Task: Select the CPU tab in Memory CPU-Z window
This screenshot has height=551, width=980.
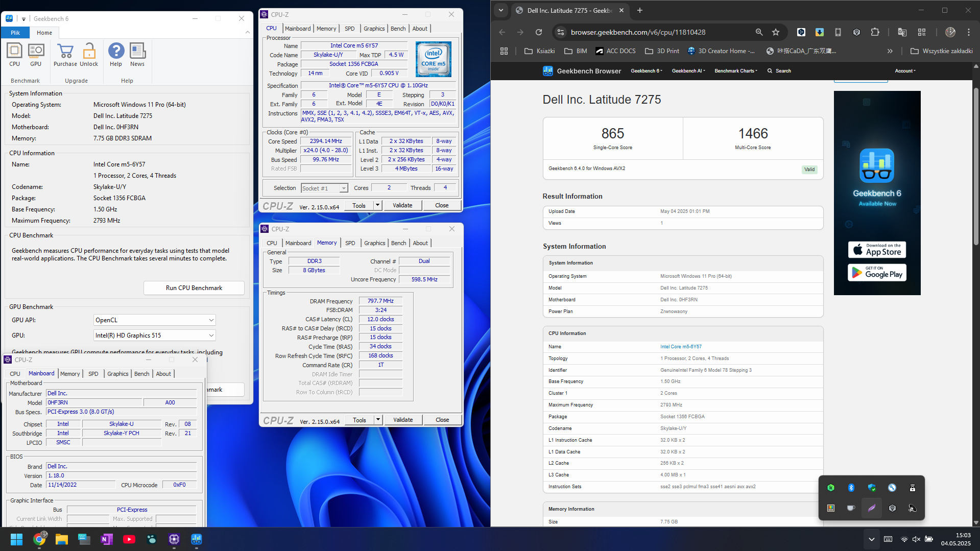Action: [x=272, y=243]
